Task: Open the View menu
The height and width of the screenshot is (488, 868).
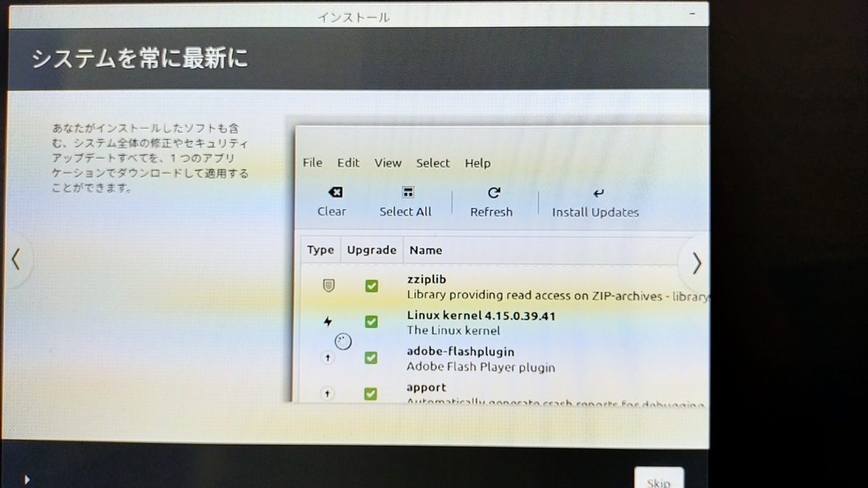Action: pos(388,163)
